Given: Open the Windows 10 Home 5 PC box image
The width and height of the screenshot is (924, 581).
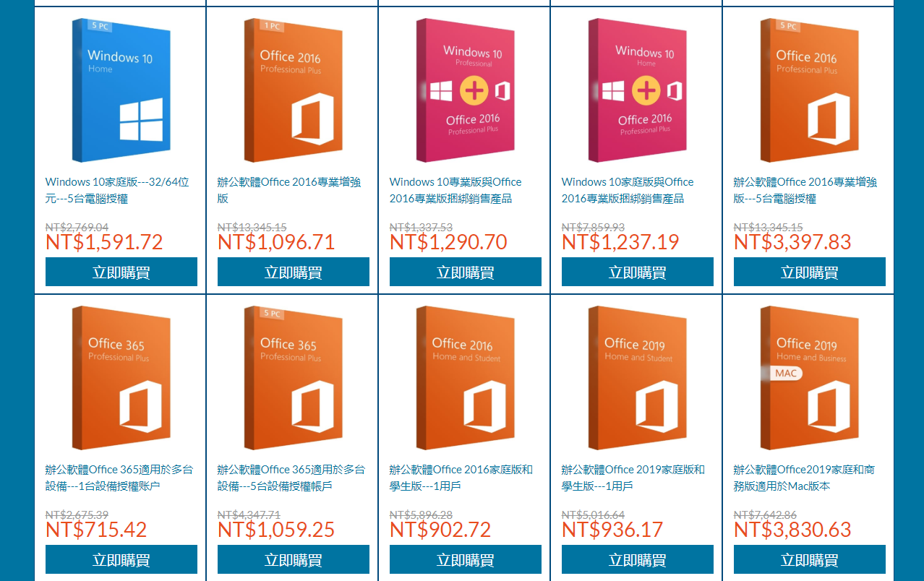Looking at the screenshot, I should click(x=121, y=90).
